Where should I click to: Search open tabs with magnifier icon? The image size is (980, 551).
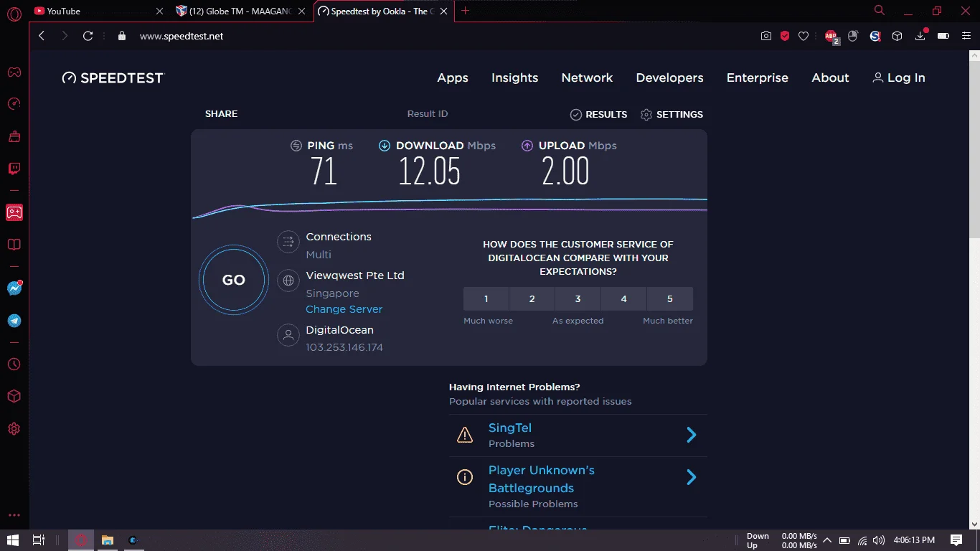point(880,10)
